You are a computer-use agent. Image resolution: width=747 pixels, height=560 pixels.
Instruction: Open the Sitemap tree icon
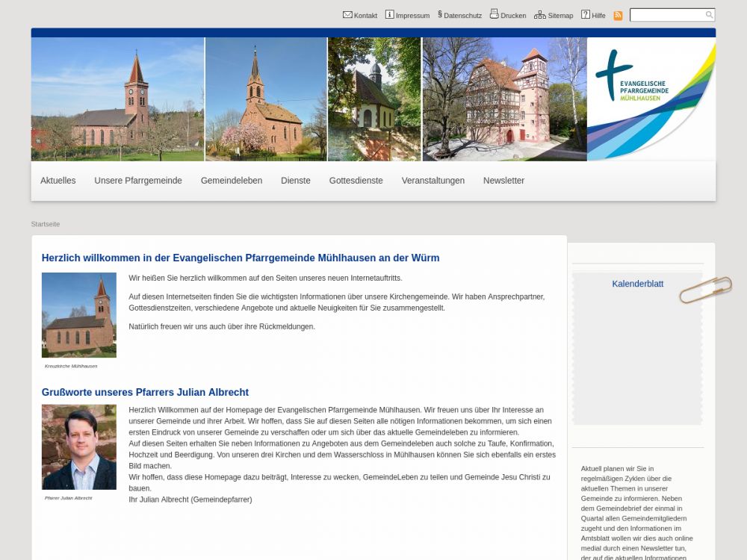click(539, 14)
